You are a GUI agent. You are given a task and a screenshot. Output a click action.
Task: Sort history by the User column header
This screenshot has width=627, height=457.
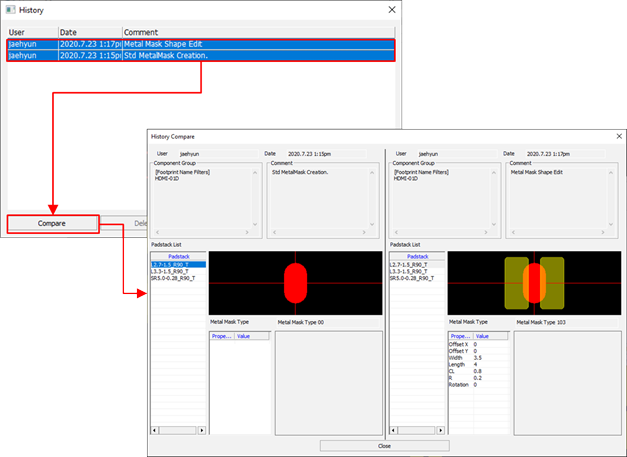tap(30, 32)
